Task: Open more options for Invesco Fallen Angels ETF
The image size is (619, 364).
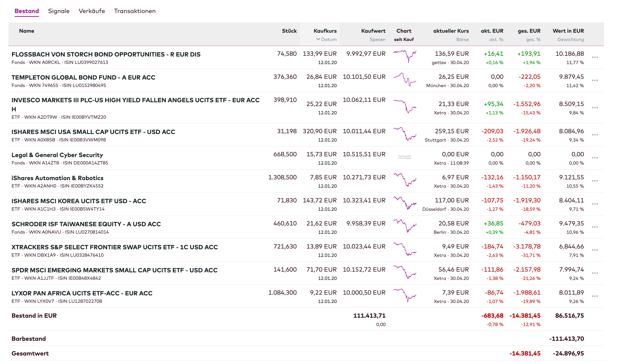Action: point(595,108)
